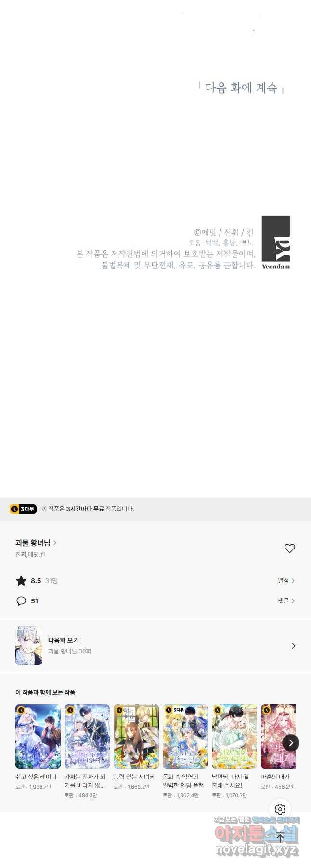
Task: Click 3다무 badge on 동화 속 악역 cover
Action: tap(175, 710)
